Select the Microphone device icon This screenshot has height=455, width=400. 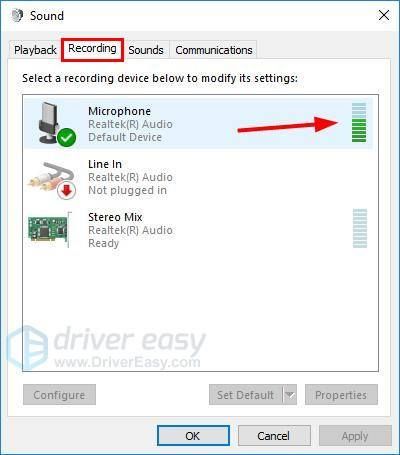tap(53, 123)
